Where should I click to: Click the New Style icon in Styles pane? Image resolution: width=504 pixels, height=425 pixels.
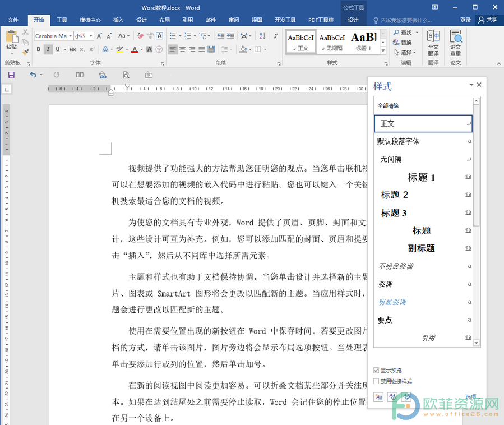pyautogui.click(x=378, y=397)
